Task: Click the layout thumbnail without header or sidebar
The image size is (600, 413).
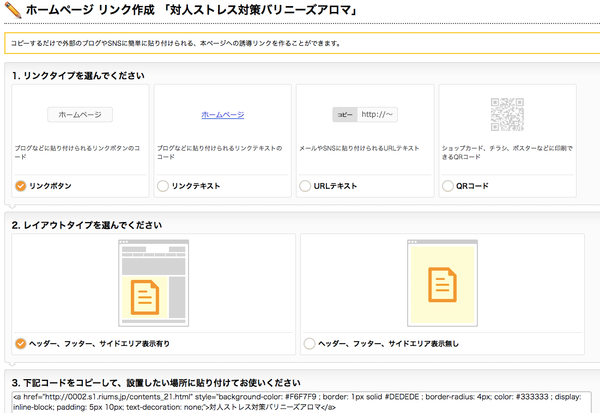Action: tap(442, 283)
